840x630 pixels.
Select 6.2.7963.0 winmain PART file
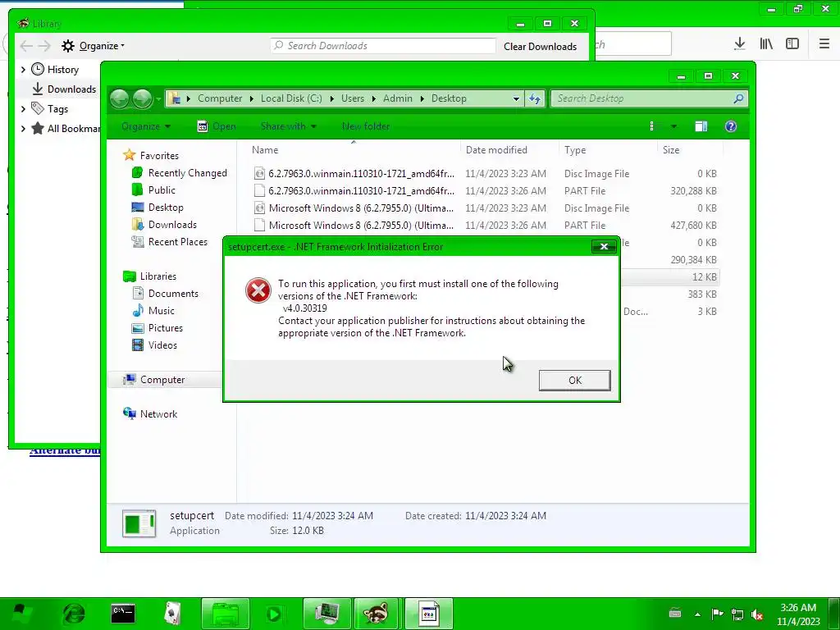[x=485, y=190]
